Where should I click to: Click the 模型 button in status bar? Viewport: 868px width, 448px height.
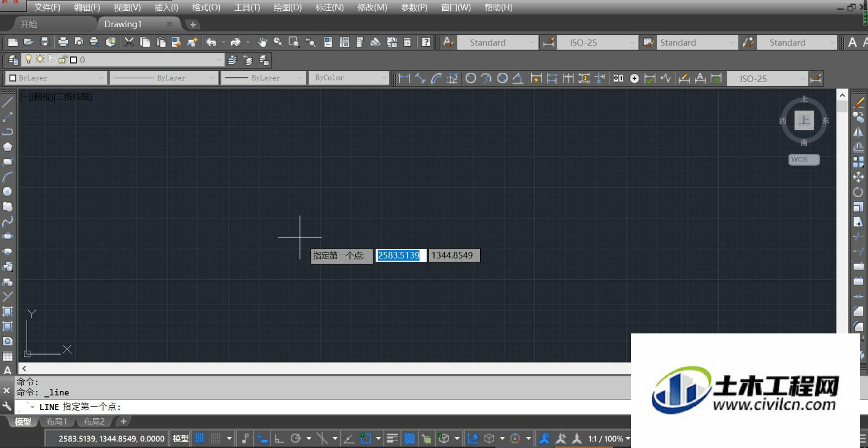tap(181, 439)
